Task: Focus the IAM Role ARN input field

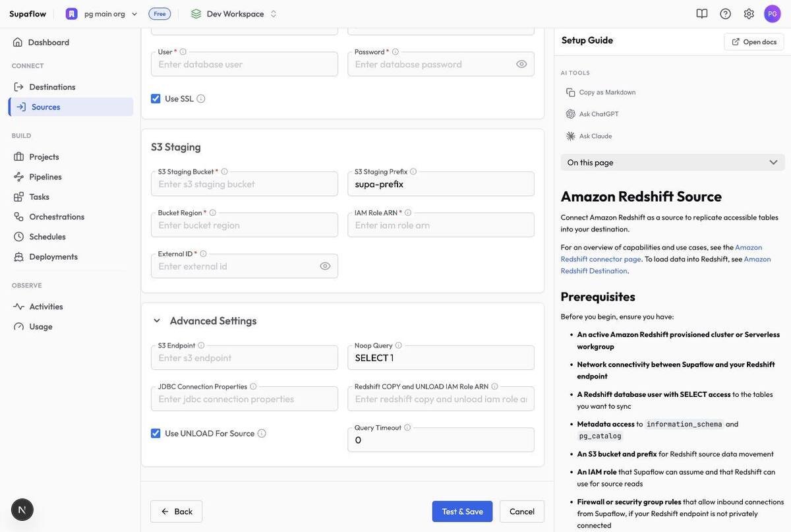Action: pos(441,225)
